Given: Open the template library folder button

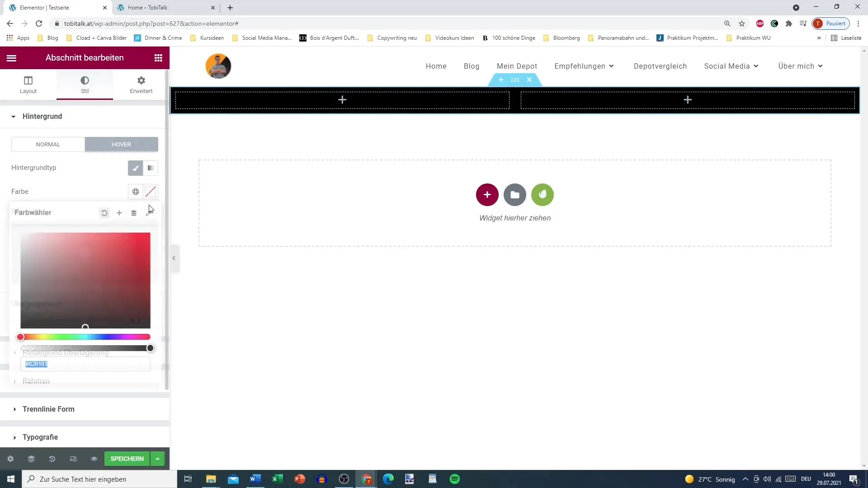Looking at the screenshot, I should click(x=515, y=195).
